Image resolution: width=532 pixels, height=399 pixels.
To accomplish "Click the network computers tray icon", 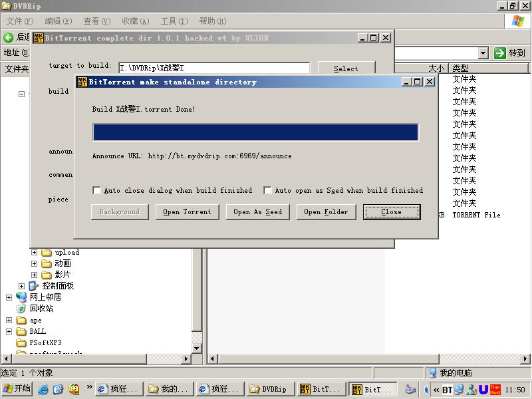I will click(x=459, y=390).
